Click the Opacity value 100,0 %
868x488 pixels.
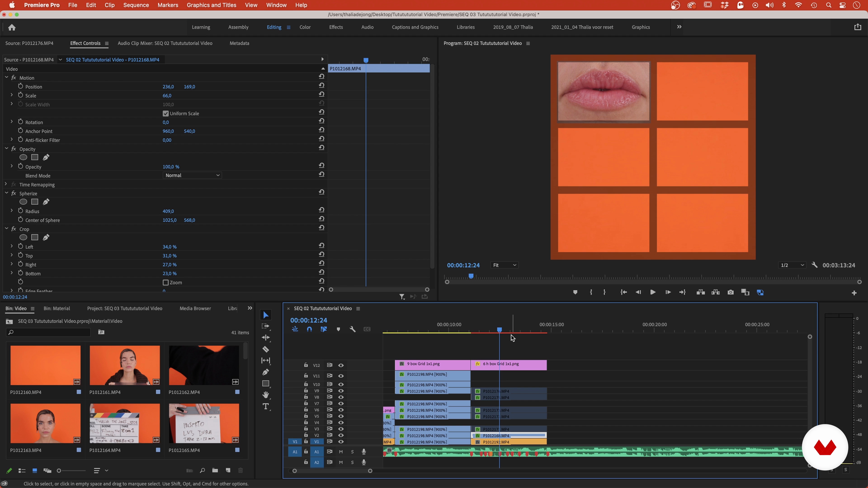pos(171,167)
